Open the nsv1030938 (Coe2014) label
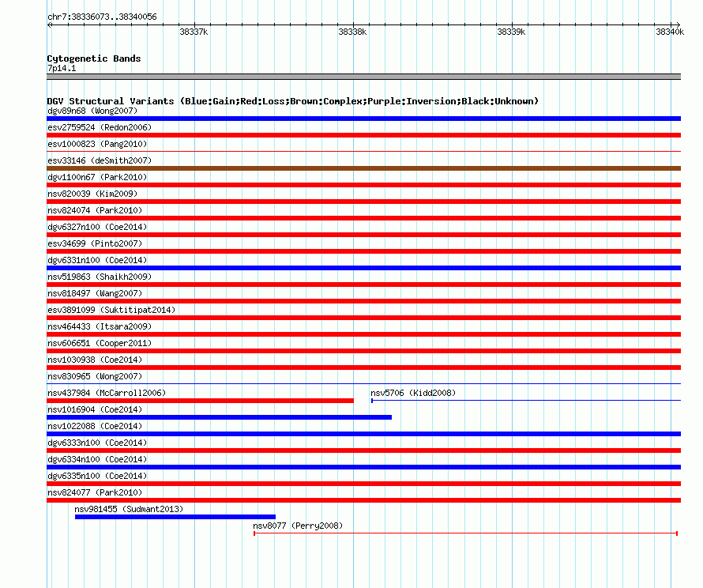The image size is (703, 588). coord(95,360)
